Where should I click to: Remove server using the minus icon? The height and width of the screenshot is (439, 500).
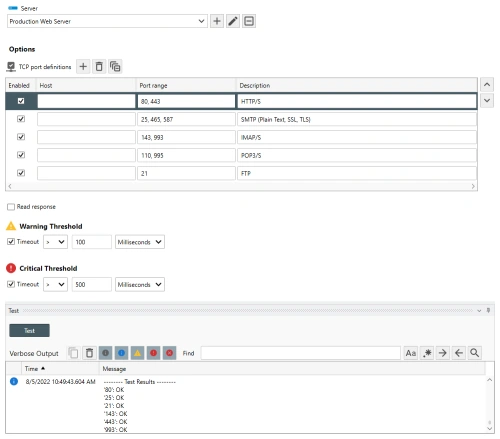(249, 21)
